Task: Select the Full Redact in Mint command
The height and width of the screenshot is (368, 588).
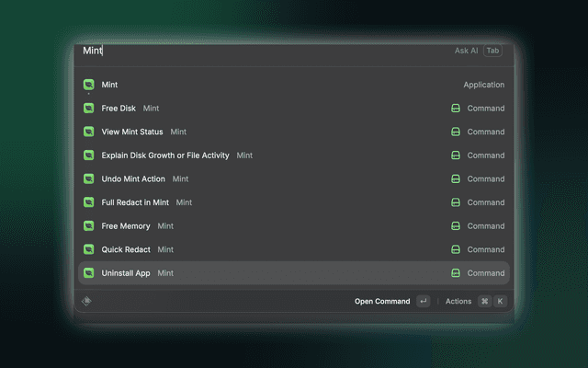Action: pos(294,202)
